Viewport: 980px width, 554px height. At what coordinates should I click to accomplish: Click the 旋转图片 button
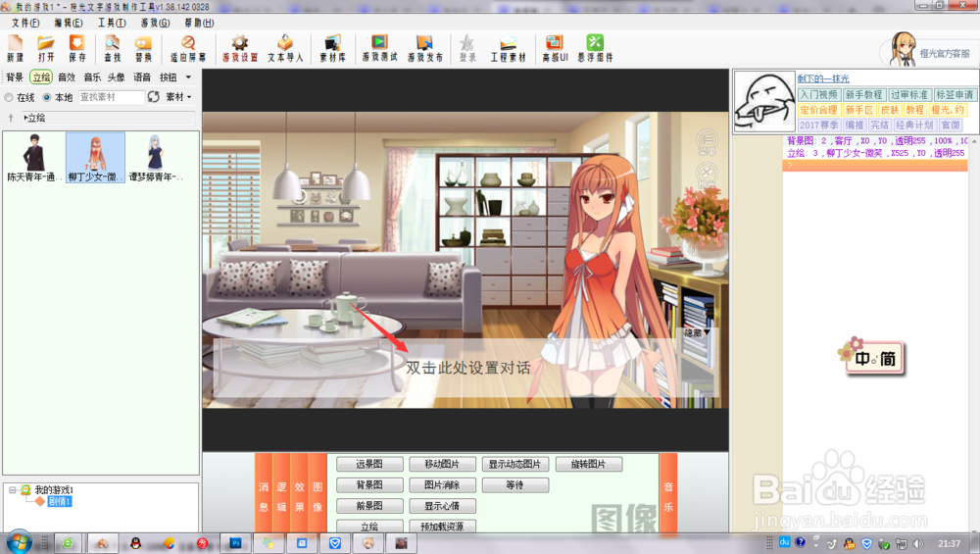click(x=588, y=464)
